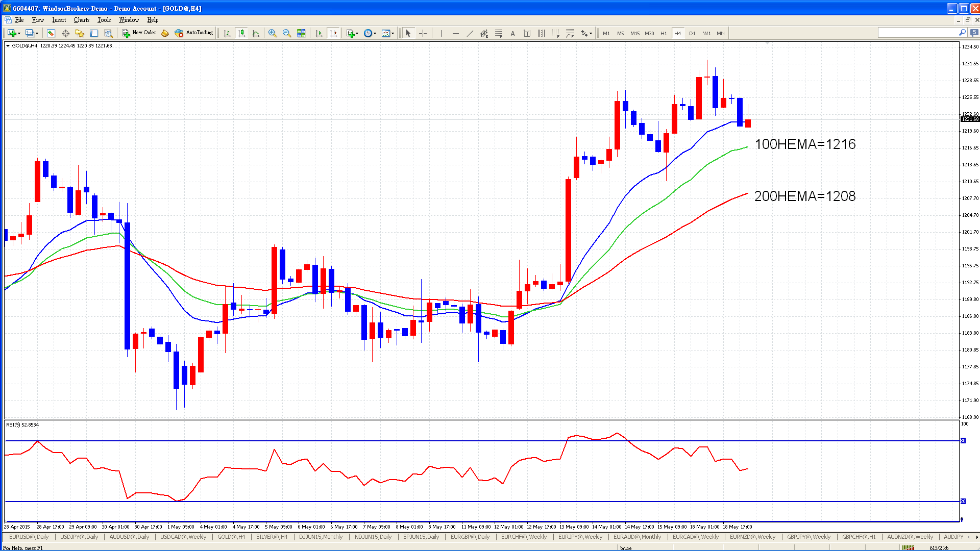Open the File menu
The width and height of the screenshot is (980, 551).
click(x=19, y=20)
